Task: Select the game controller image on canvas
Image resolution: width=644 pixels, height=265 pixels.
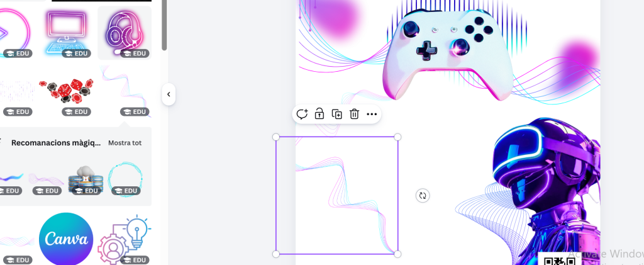Action: (x=447, y=50)
